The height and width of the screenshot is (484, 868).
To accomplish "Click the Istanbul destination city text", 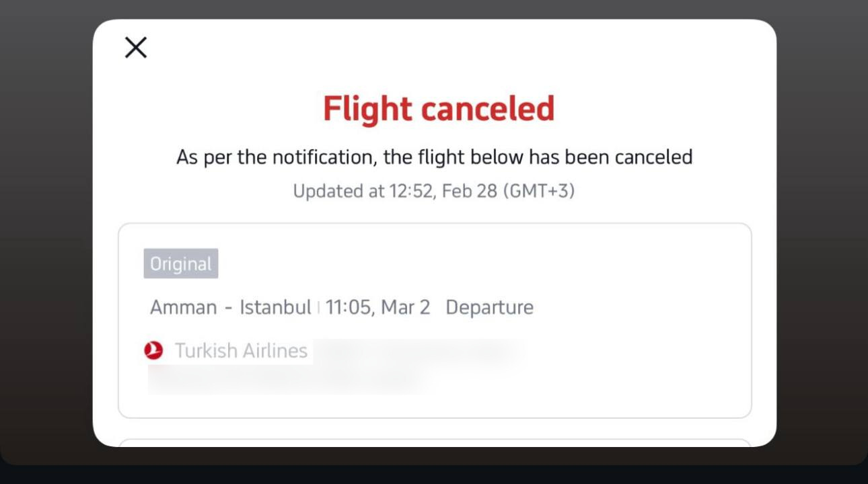I will point(275,308).
